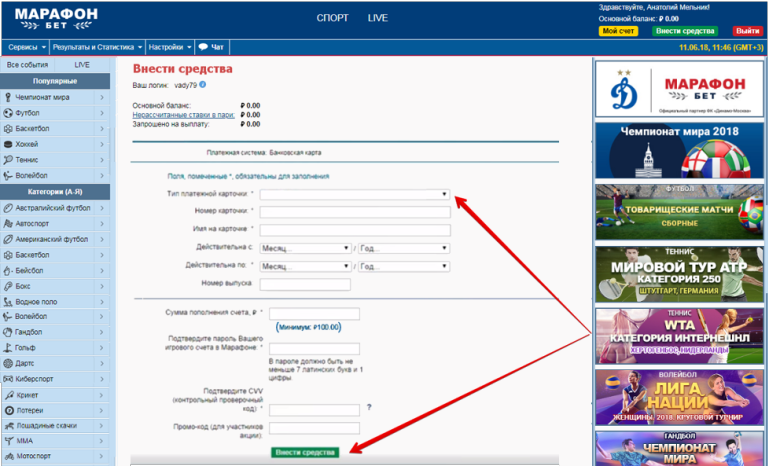
Task: Click the Промо-код input field
Action: tap(314, 428)
